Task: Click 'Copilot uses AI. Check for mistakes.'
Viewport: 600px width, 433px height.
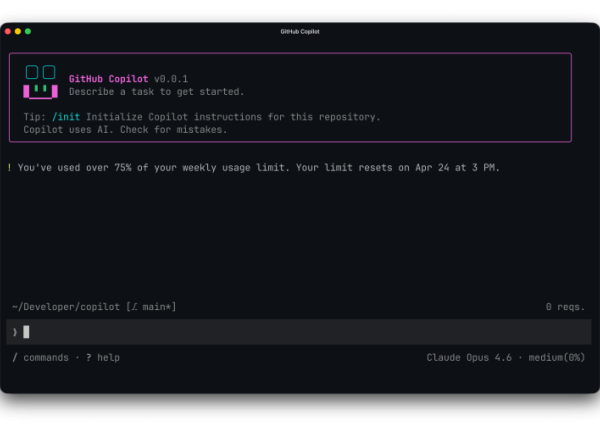Action: (x=125, y=130)
